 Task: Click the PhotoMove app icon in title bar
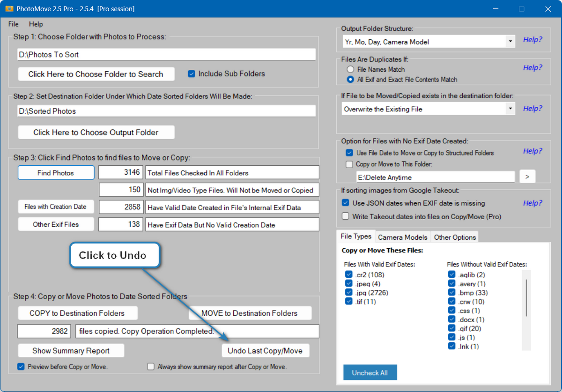pyautogui.click(x=9, y=9)
